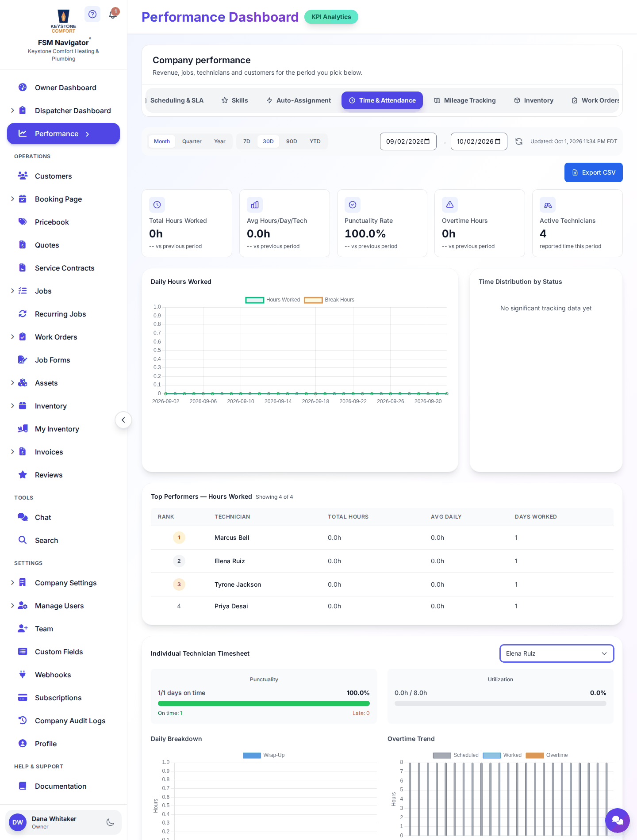Switch to the Skills tab
This screenshot has width=637, height=840.
[235, 100]
